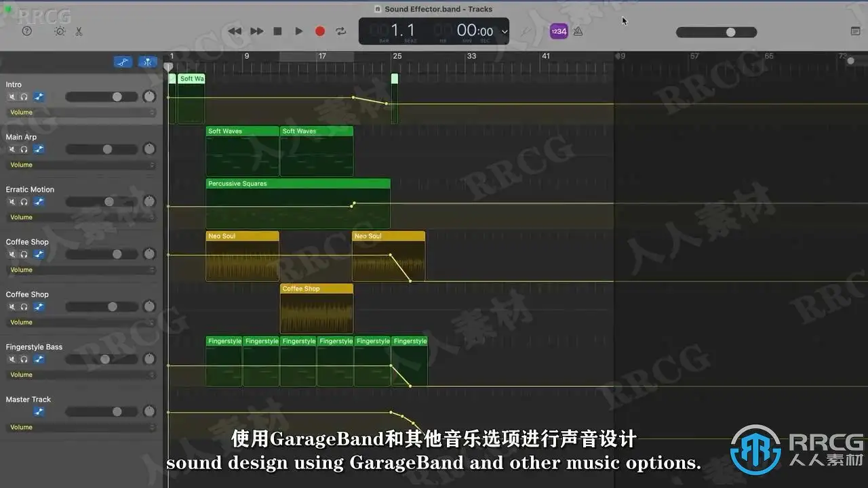Click the Intro track pan knob
The width and height of the screenshot is (868, 488).
tap(149, 97)
